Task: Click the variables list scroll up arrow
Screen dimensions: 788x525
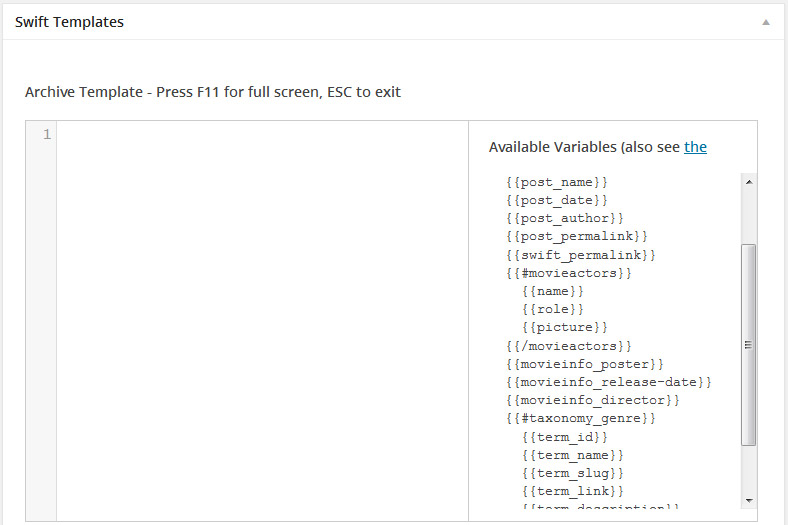Action: [748, 182]
